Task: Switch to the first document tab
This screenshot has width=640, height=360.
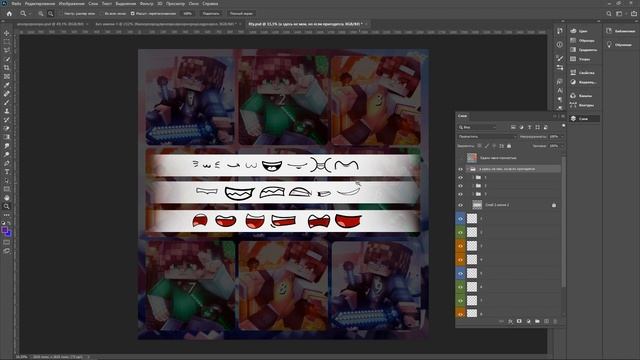Action: 50,24
